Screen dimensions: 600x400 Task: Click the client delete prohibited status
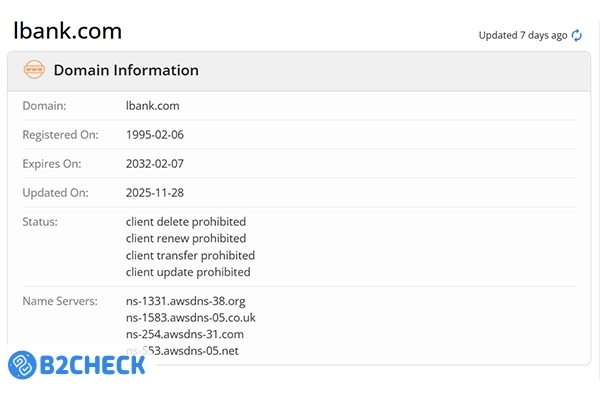[x=185, y=221]
